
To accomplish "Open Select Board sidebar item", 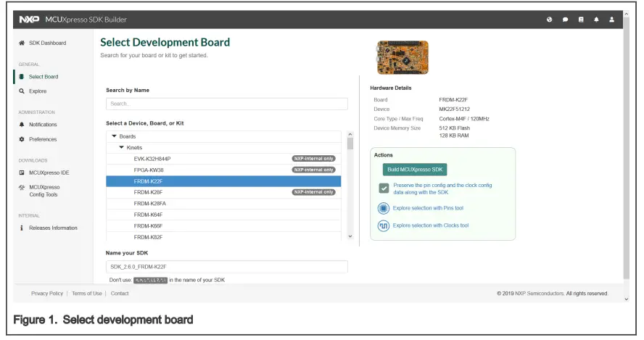I will coord(43,77).
